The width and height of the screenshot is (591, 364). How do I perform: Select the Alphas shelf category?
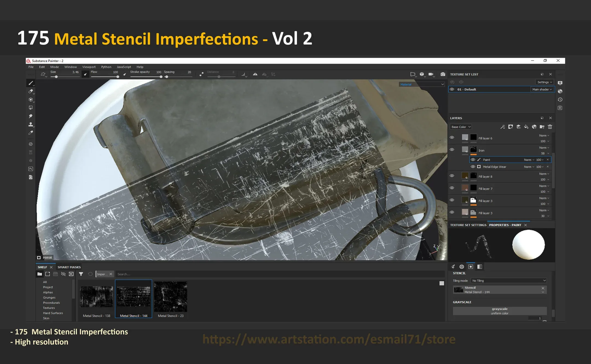tap(48, 292)
